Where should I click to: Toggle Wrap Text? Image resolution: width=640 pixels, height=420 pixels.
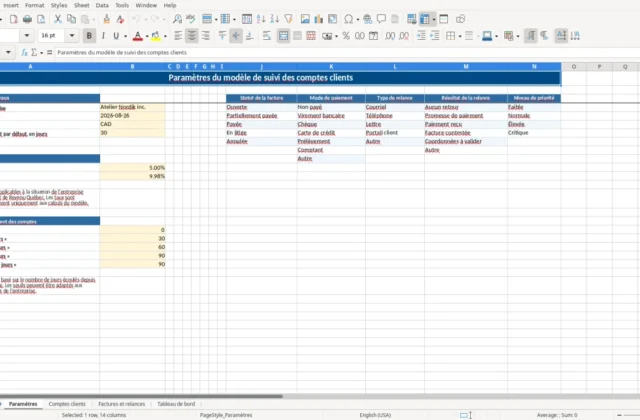point(267,36)
